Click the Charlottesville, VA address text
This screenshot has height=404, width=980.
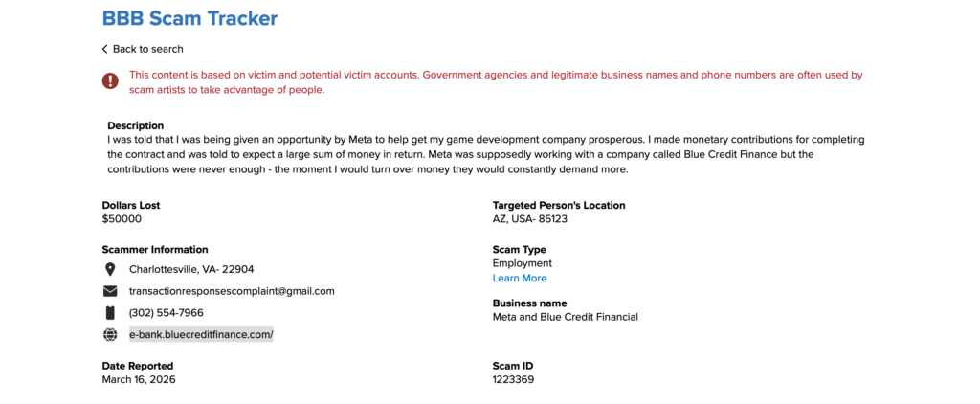[191, 269]
